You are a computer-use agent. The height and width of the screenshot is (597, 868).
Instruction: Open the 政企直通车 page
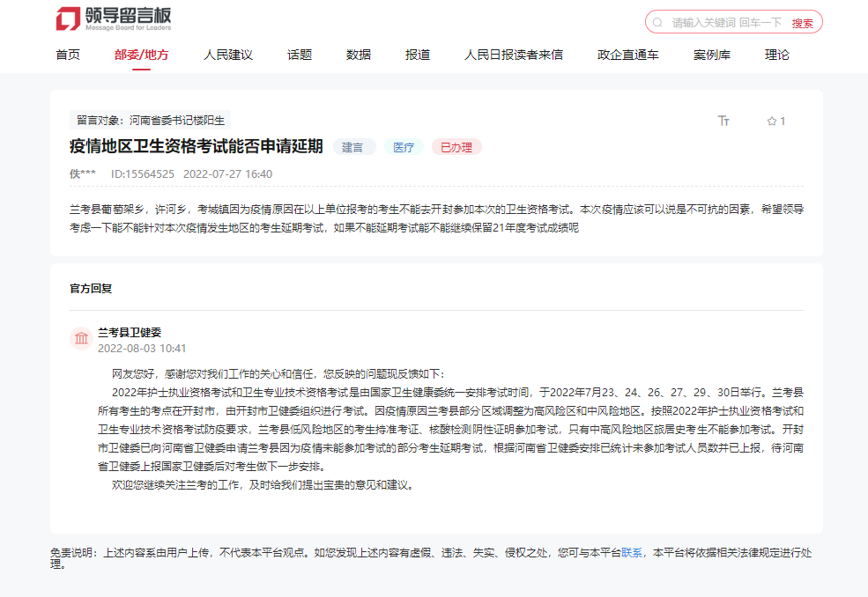(x=628, y=55)
